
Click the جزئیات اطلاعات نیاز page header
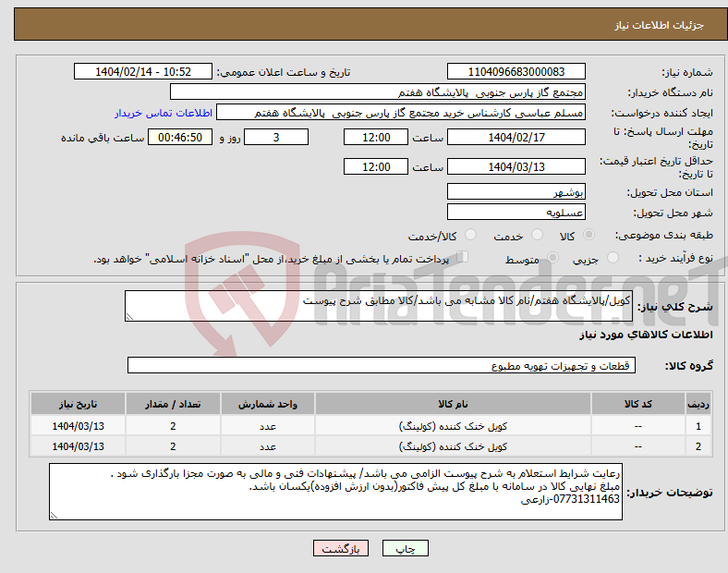[660, 25]
